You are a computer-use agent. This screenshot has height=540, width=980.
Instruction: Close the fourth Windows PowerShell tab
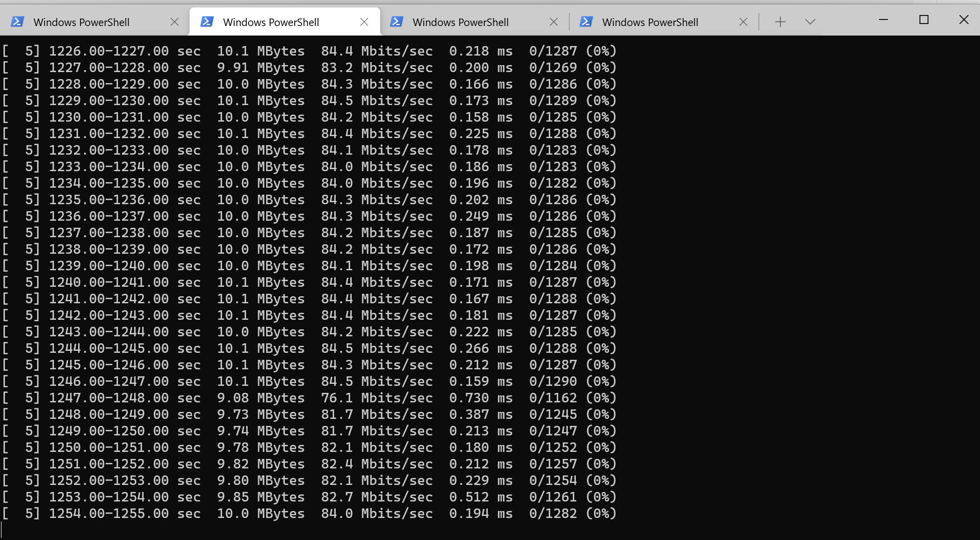pos(743,22)
